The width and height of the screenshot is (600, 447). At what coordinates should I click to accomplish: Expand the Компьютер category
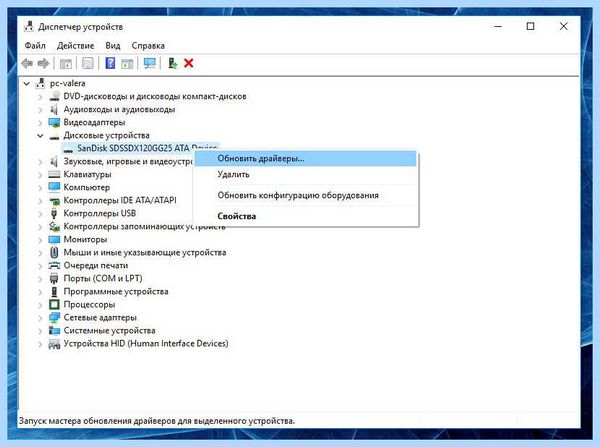click(x=40, y=188)
